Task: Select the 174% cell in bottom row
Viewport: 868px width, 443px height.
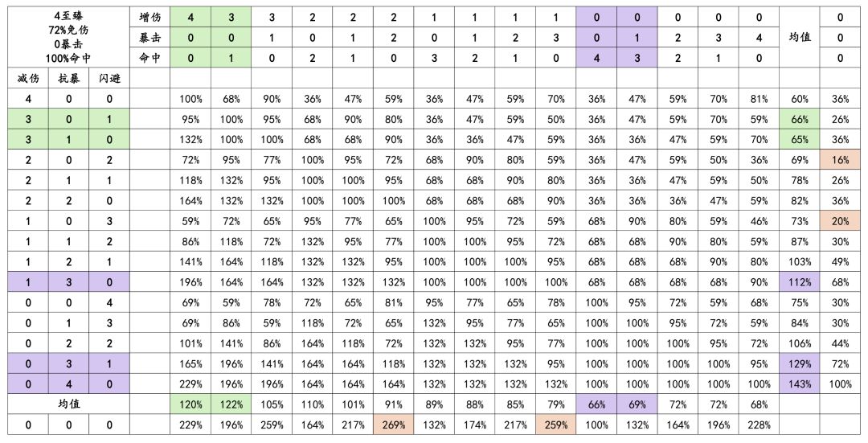Action: (x=475, y=425)
